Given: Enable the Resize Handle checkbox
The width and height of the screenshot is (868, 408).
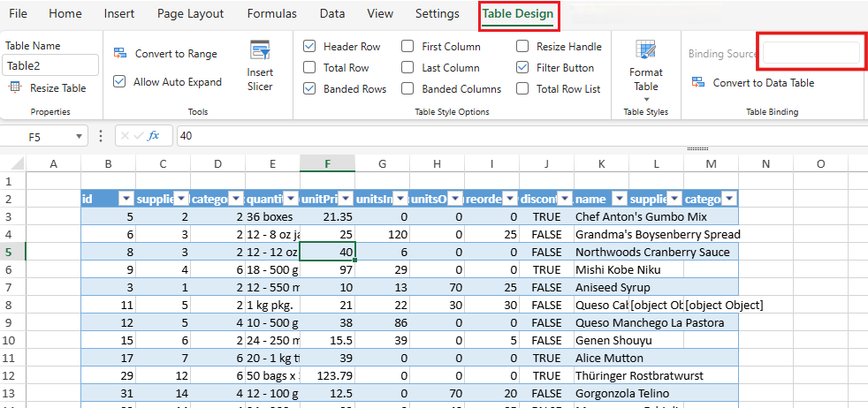Looking at the screenshot, I should 522,47.
